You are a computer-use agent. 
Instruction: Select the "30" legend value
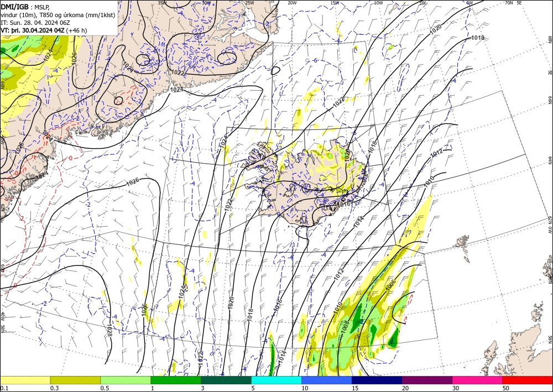pyautogui.click(x=456, y=388)
